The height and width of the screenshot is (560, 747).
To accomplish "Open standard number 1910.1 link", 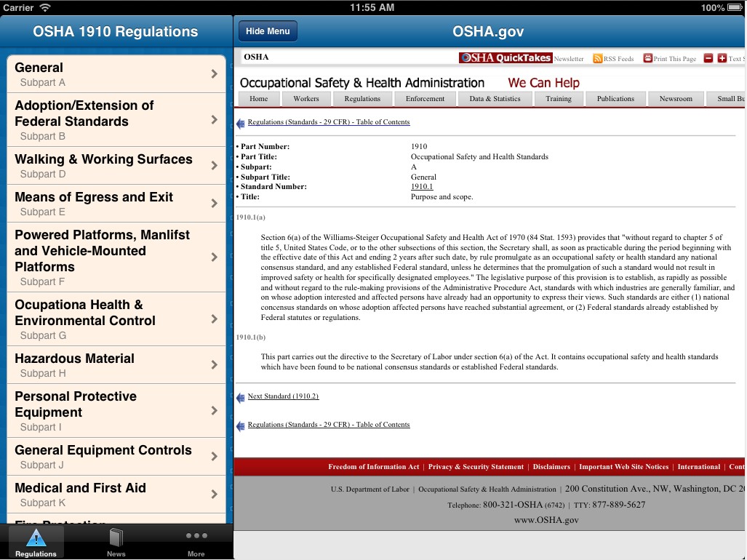I will pos(422,187).
